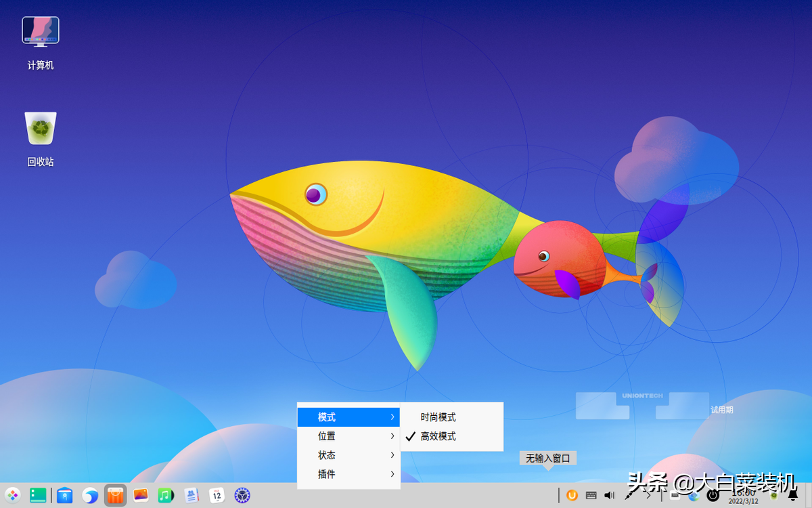812x508 pixels.
Task: Open the green Music player
Action: tap(166, 496)
